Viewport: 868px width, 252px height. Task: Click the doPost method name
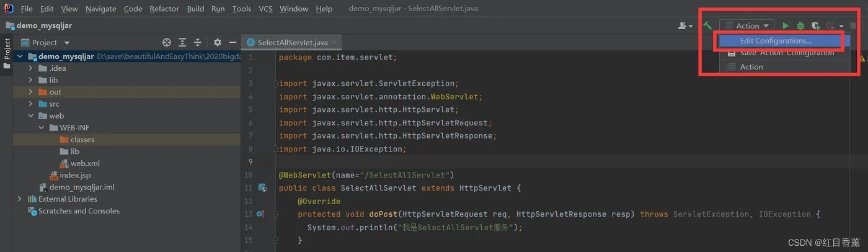tap(383, 214)
